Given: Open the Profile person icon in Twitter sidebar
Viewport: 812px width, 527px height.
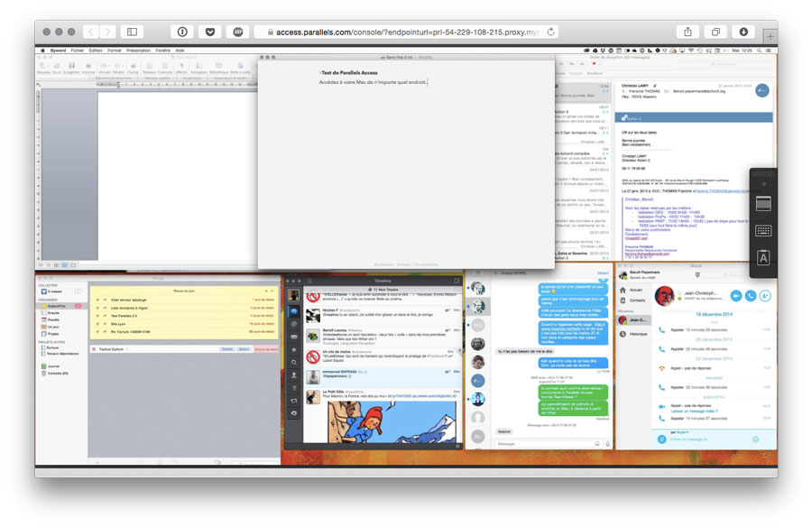Looking at the screenshot, I should click(294, 374).
